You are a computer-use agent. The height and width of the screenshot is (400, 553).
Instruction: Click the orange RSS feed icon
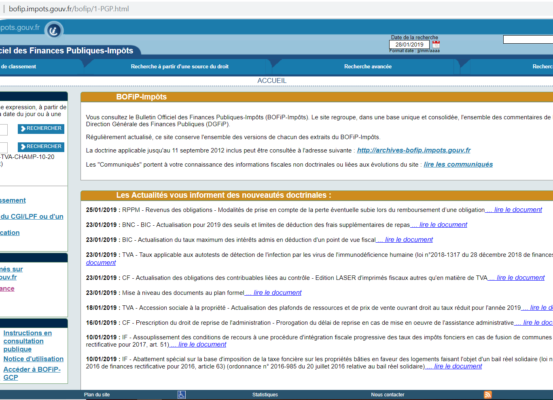click(x=488, y=395)
